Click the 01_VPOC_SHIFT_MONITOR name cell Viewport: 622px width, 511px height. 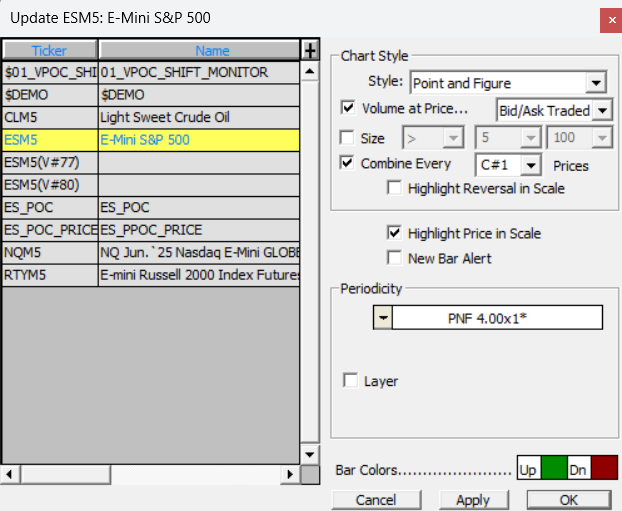[x=199, y=72]
